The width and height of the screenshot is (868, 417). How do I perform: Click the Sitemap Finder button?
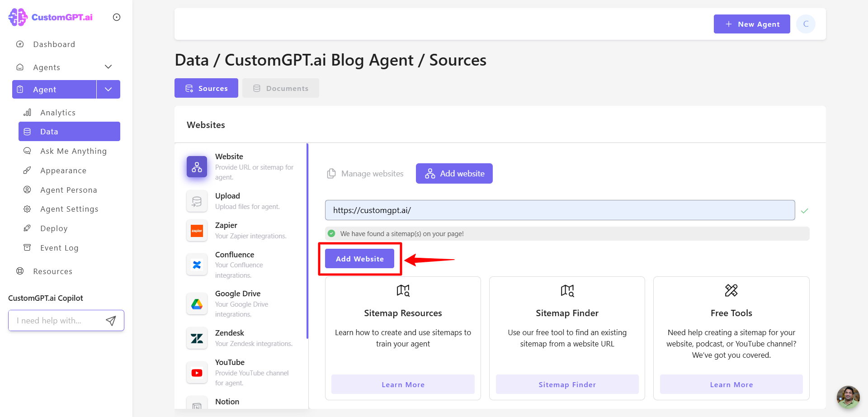[567, 384]
